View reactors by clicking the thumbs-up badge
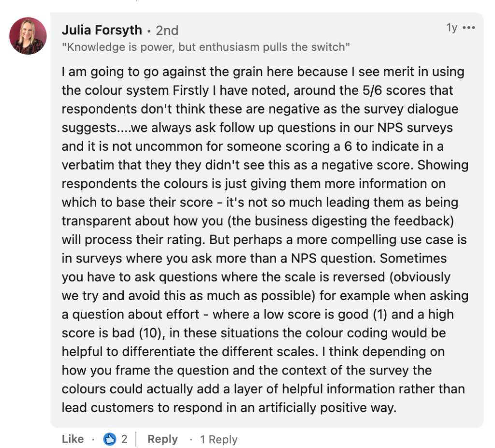 (x=109, y=439)
